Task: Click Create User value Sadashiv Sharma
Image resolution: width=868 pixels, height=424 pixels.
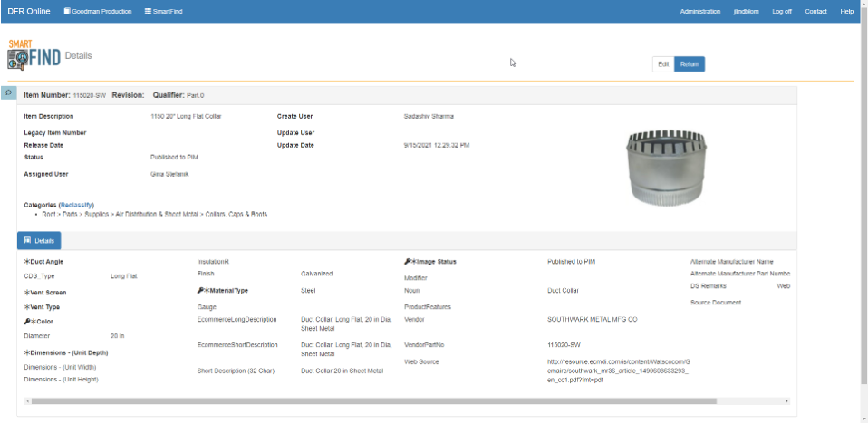Action: click(x=429, y=117)
